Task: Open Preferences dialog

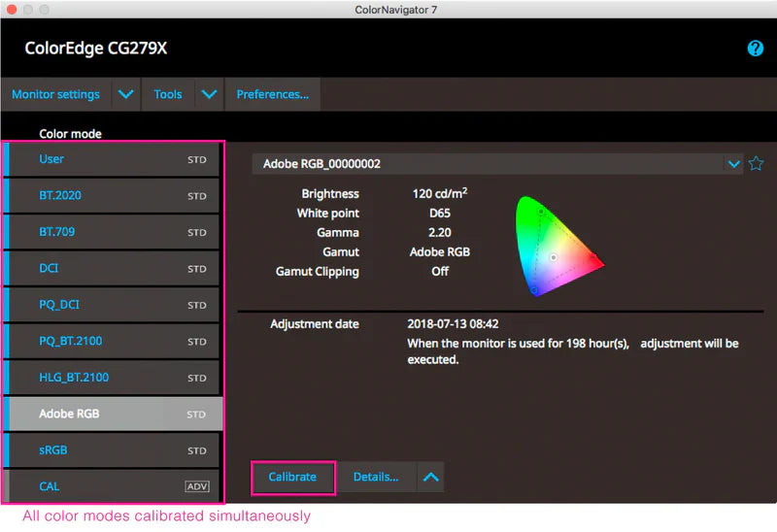Action: point(273,94)
